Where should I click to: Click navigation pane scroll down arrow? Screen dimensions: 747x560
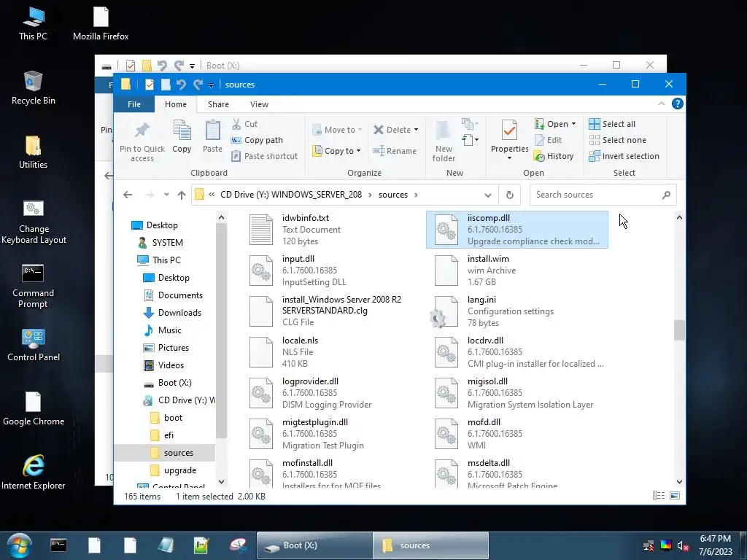pos(221,481)
